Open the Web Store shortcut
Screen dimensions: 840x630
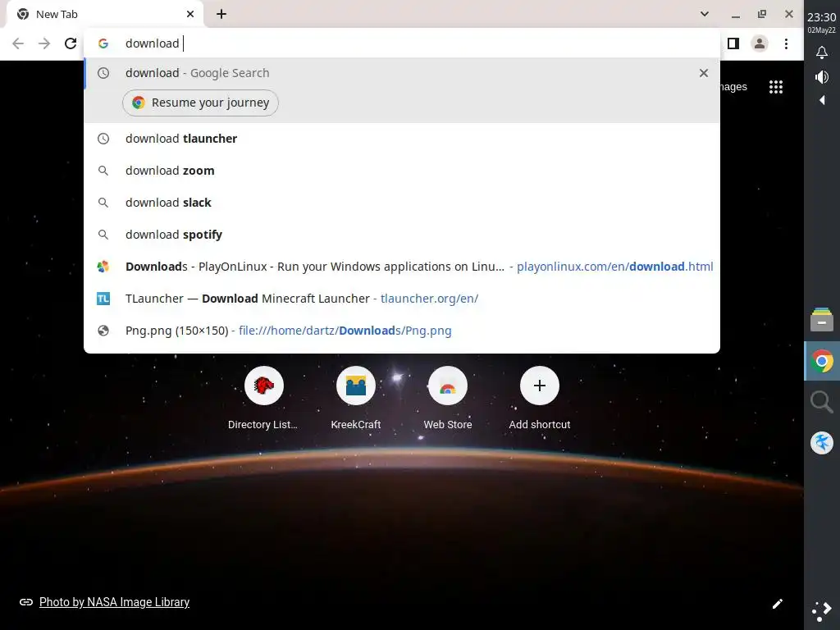pos(448,398)
